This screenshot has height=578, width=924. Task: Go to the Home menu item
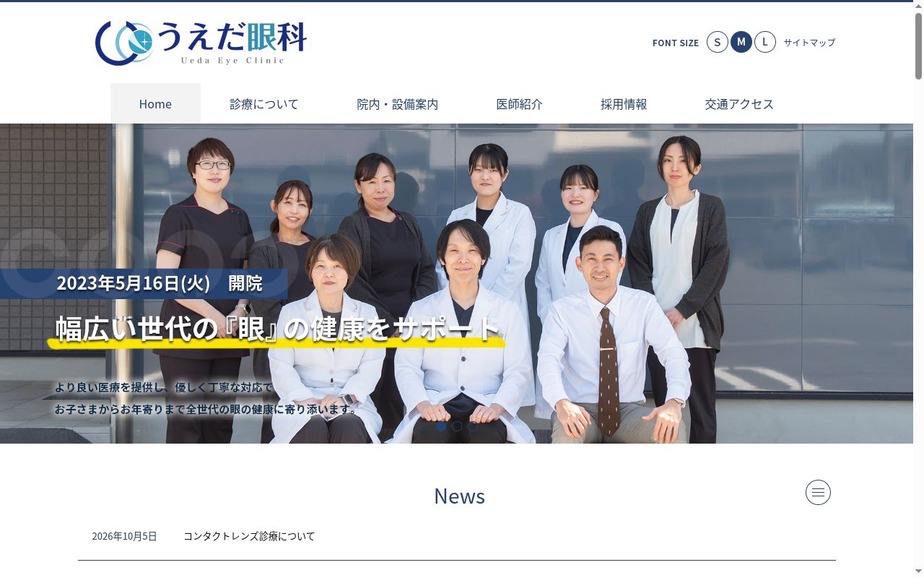click(155, 103)
